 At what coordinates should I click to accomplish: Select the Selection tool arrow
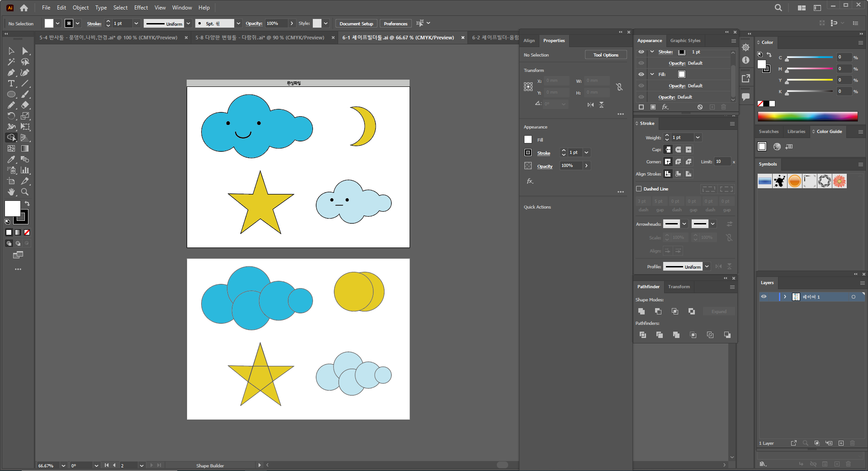pyautogui.click(x=11, y=51)
